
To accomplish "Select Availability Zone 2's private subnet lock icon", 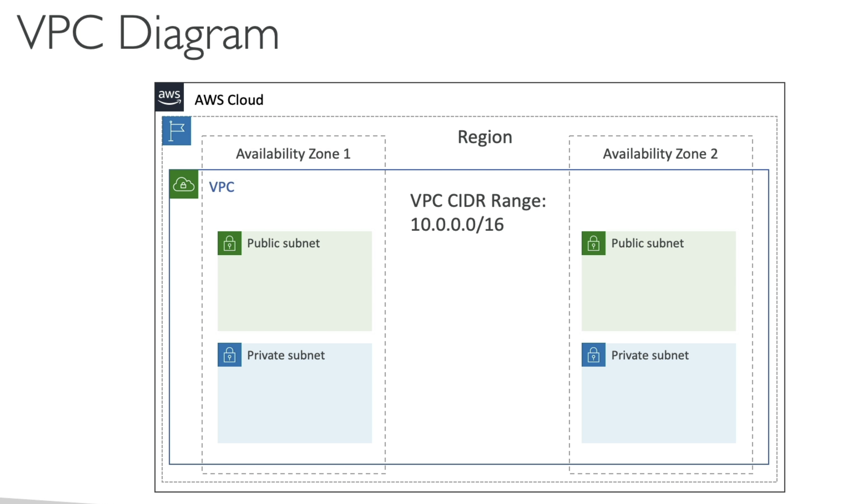I will 593,355.
